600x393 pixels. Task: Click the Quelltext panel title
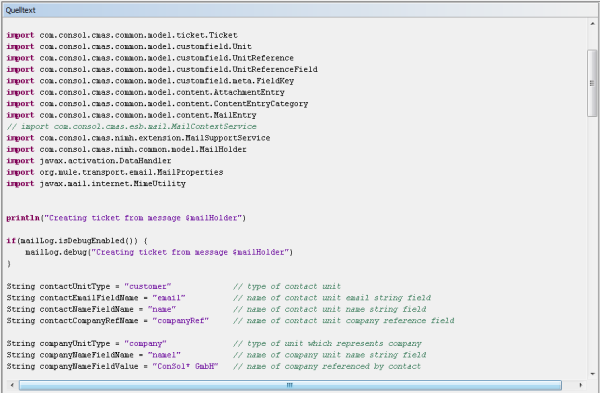pos(21,10)
